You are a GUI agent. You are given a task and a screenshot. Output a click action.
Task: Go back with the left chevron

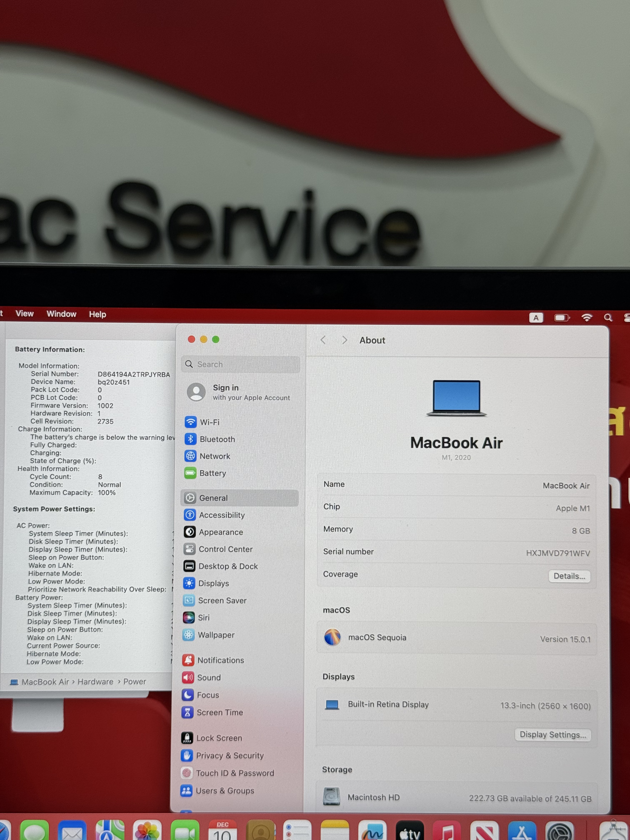323,340
